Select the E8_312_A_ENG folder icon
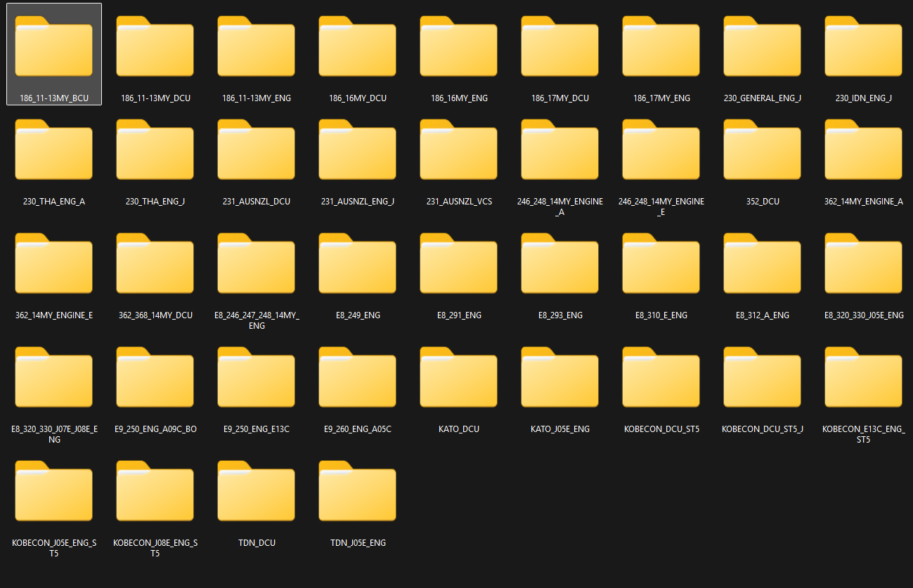This screenshot has height=588, width=913. 762,263
